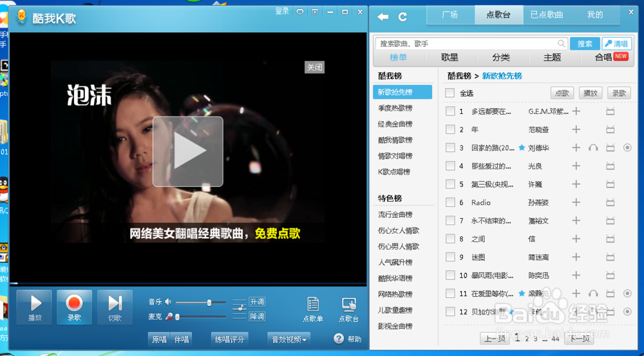Switch to the 广场 tab

pos(450,15)
